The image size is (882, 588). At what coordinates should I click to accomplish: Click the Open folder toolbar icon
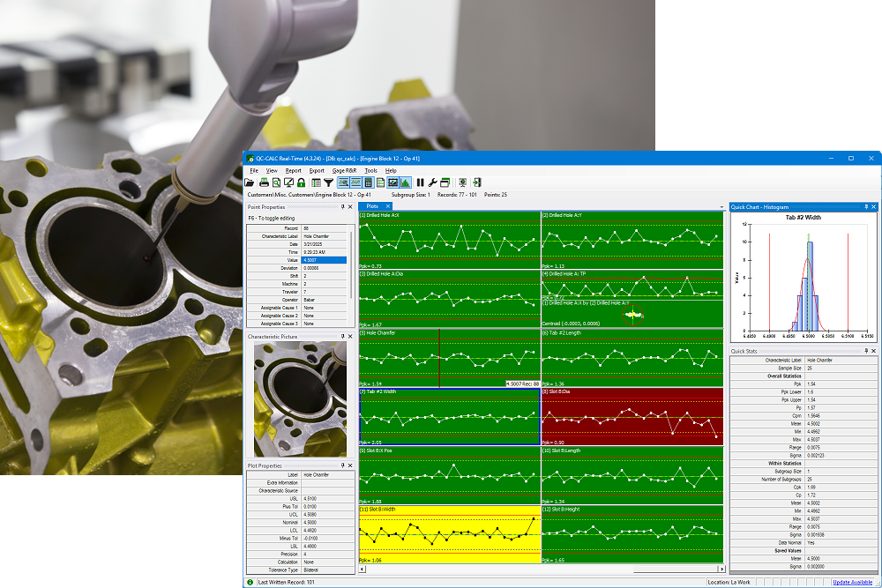pyautogui.click(x=250, y=182)
